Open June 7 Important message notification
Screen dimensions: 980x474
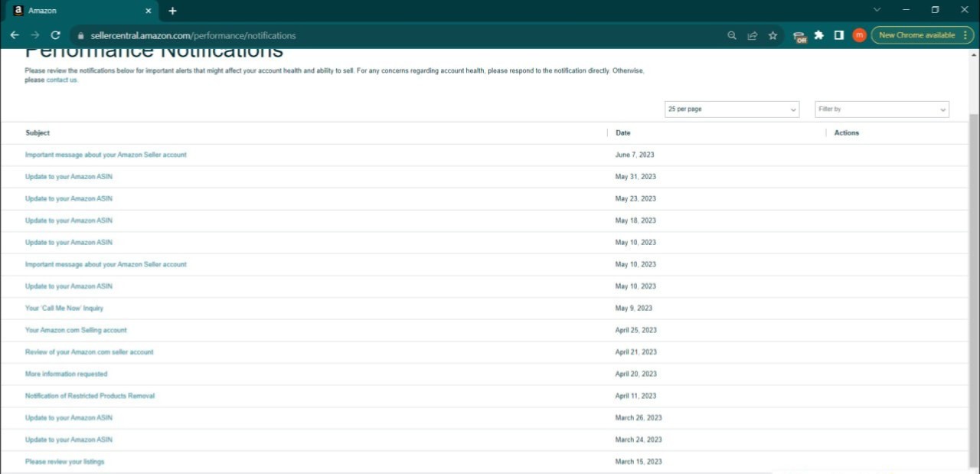pyautogui.click(x=106, y=155)
